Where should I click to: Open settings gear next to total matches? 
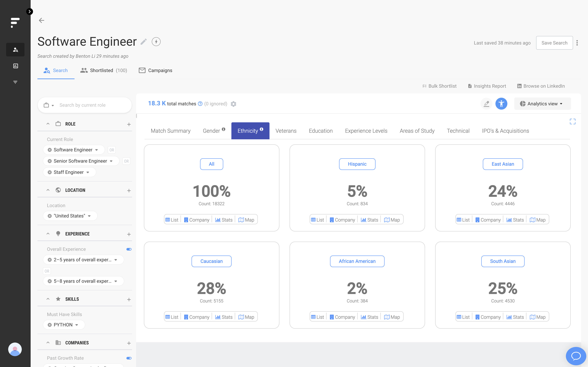coord(233,104)
